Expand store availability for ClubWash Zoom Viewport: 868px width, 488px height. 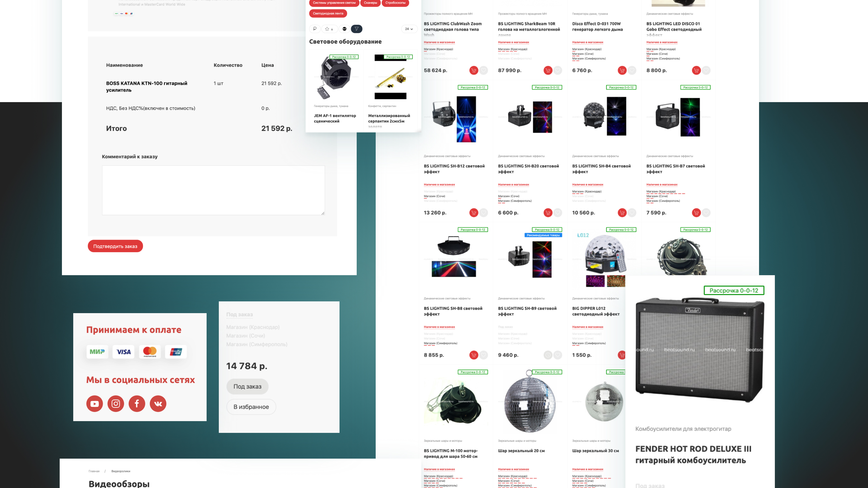coord(439,42)
